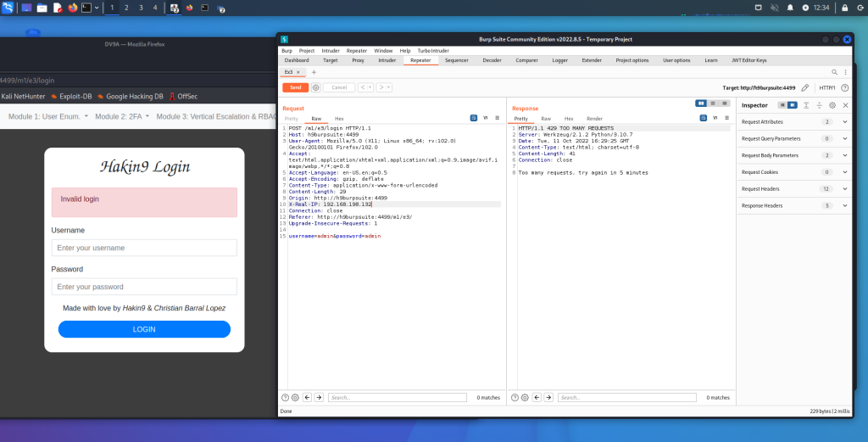The height and width of the screenshot is (442, 868).
Task: Switch request view to Hex
Action: (x=339, y=119)
